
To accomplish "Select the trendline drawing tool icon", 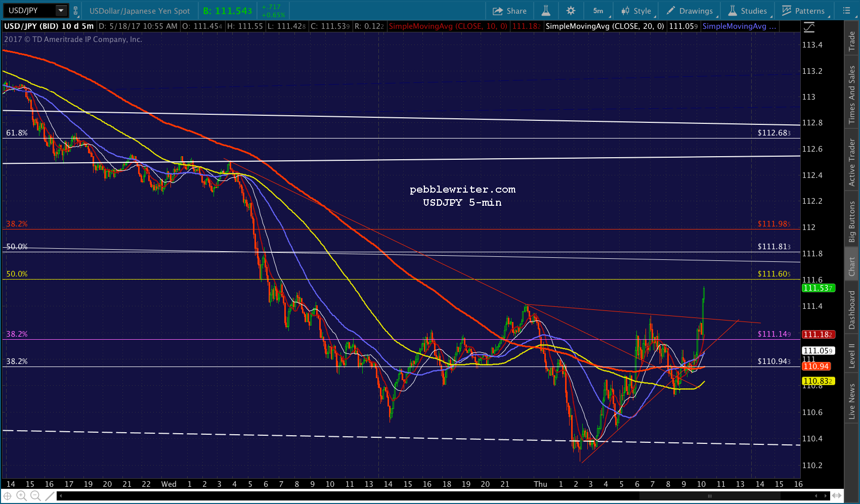I will click(50, 496).
